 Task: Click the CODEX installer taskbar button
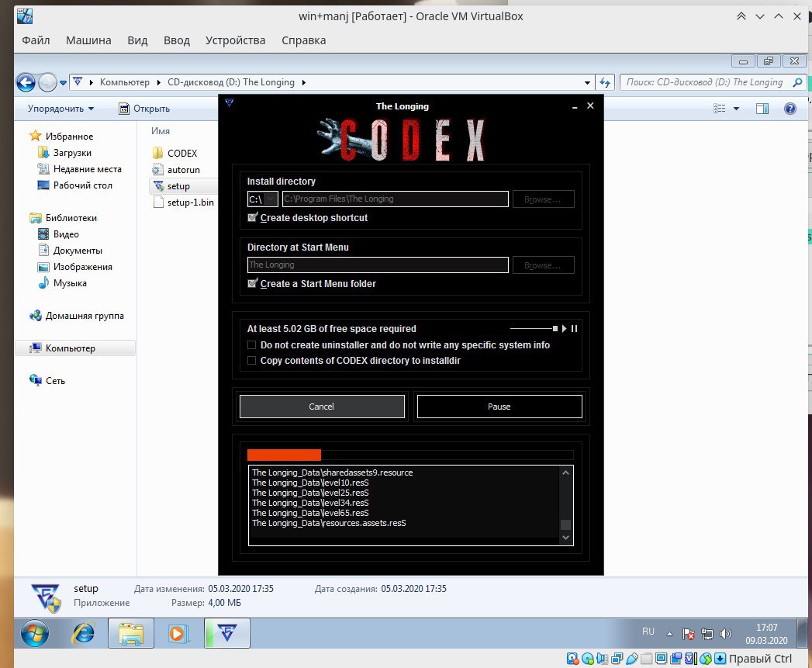[227, 633]
